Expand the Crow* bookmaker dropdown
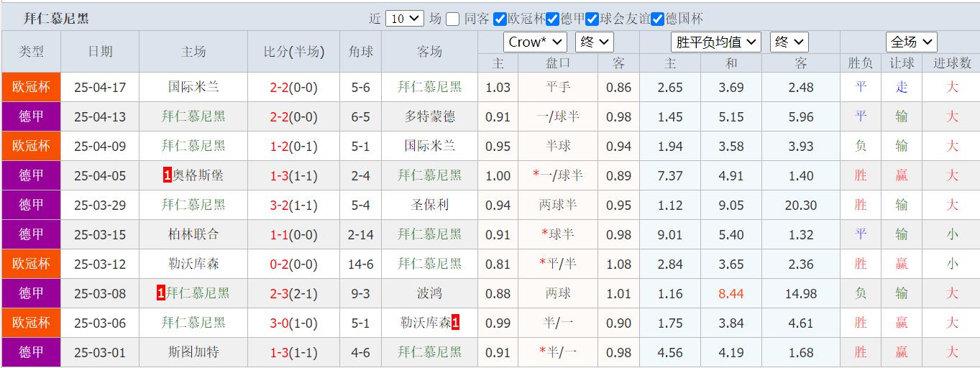 click(534, 42)
